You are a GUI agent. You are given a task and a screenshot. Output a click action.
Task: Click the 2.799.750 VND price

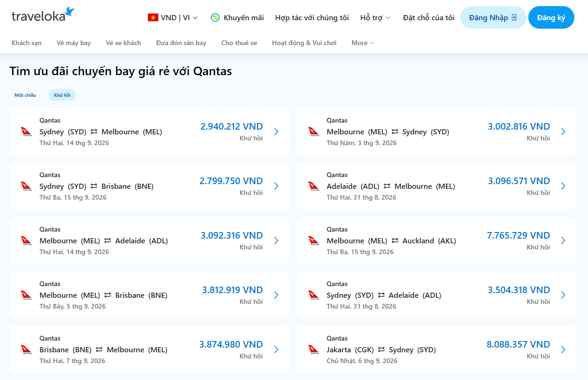[231, 181]
